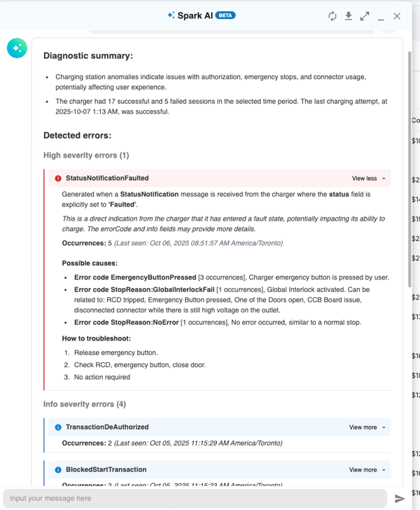The height and width of the screenshot is (510, 420).
Task: Close the Spark AI panel
Action: [x=397, y=16]
